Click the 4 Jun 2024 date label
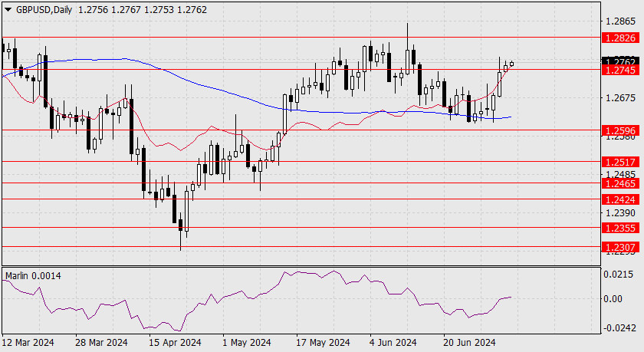 [x=393, y=342]
